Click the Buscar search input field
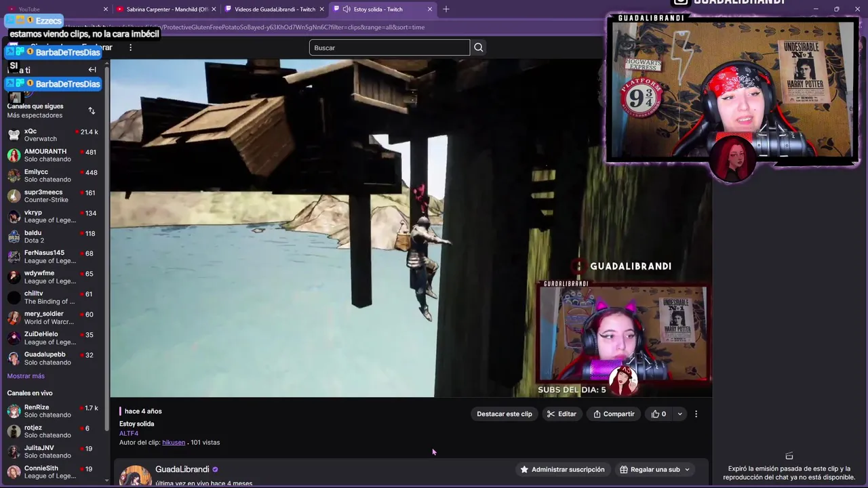868x488 pixels. click(x=389, y=47)
